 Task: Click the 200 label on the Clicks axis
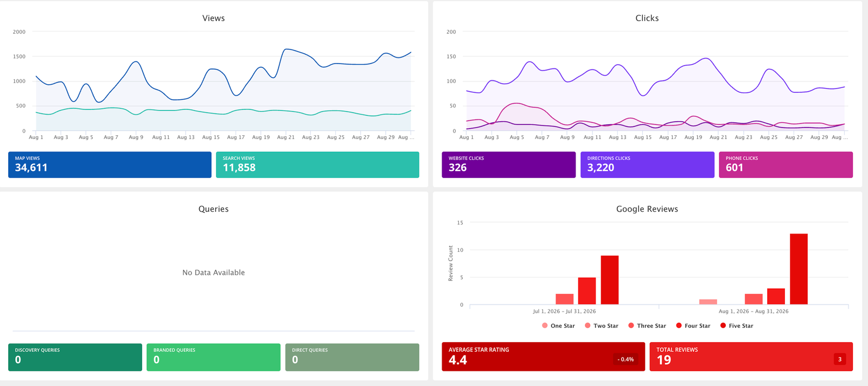(451, 32)
